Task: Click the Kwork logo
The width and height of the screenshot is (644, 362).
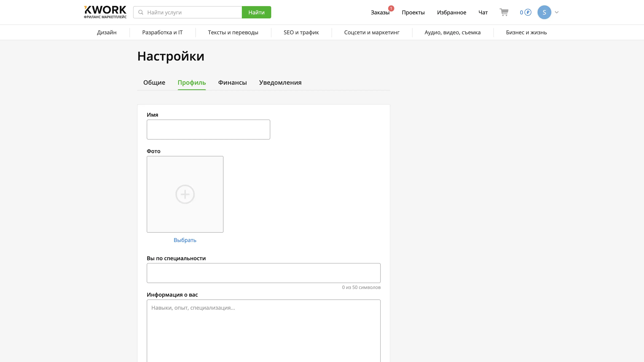Action: click(x=105, y=12)
